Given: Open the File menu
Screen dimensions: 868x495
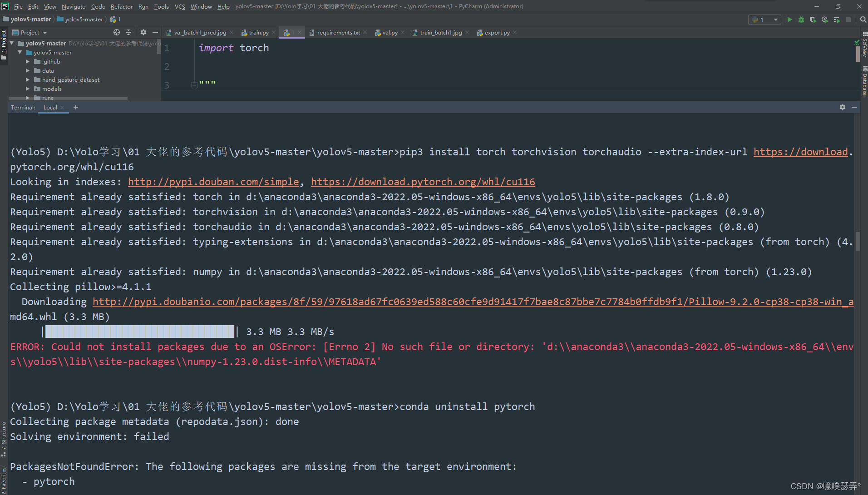Looking at the screenshot, I should click(x=18, y=6).
